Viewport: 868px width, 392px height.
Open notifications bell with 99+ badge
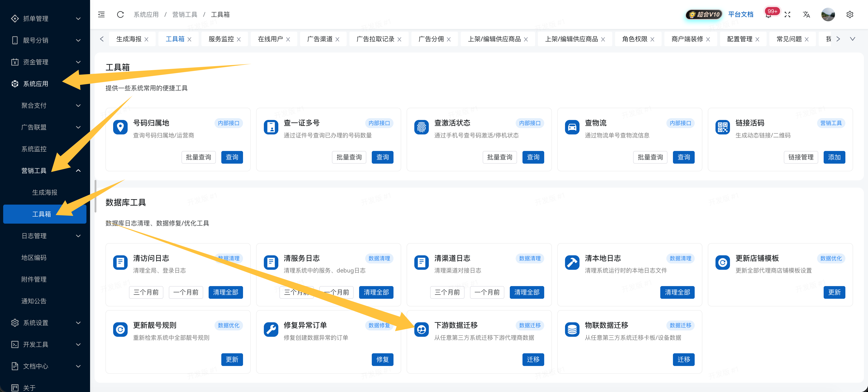(x=768, y=15)
